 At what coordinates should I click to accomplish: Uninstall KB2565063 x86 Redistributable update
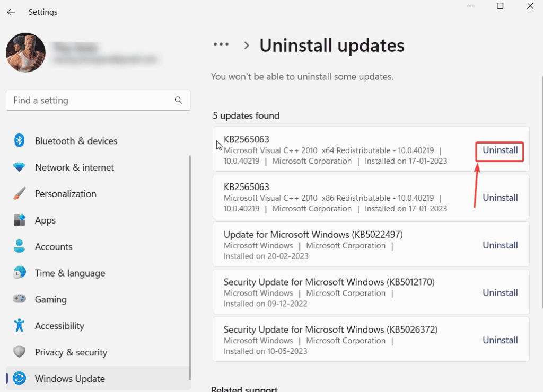pyautogui.click(x=500, y=198)
